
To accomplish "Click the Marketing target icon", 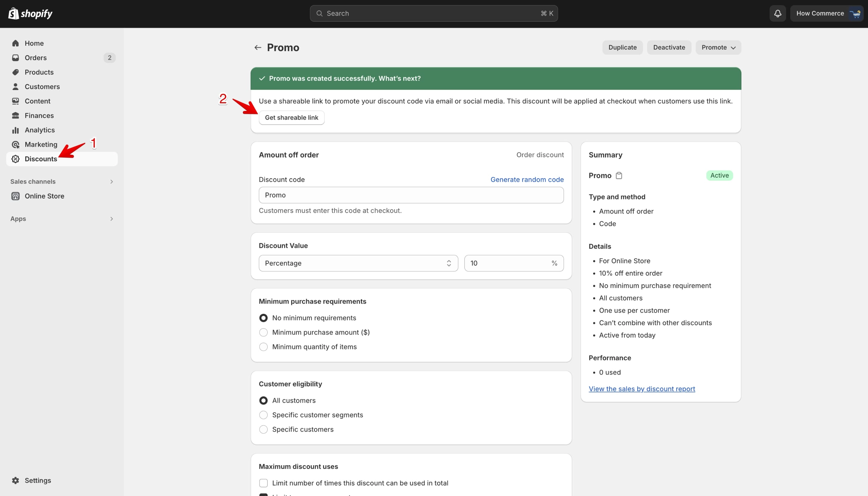I will pos(15,145).
